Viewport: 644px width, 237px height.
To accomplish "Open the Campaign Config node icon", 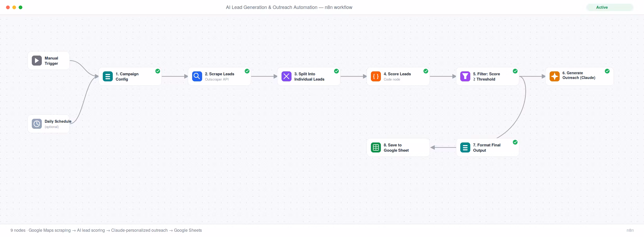I will [108, 76].
